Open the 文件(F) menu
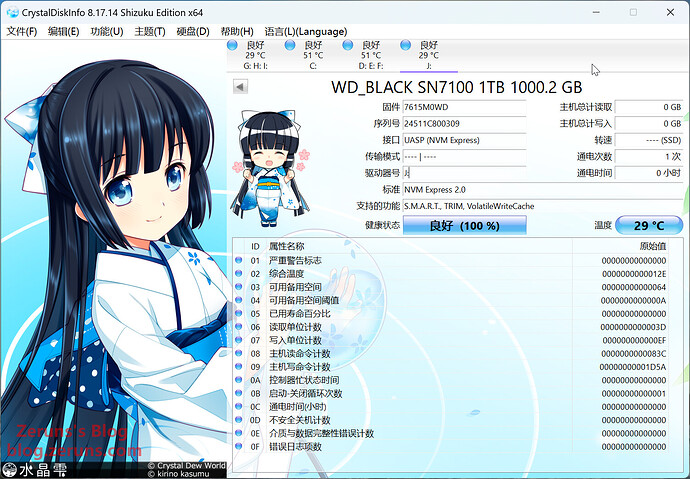Viewport: 690px width, 479px height. pyautogui.click(x=22, y=32)
